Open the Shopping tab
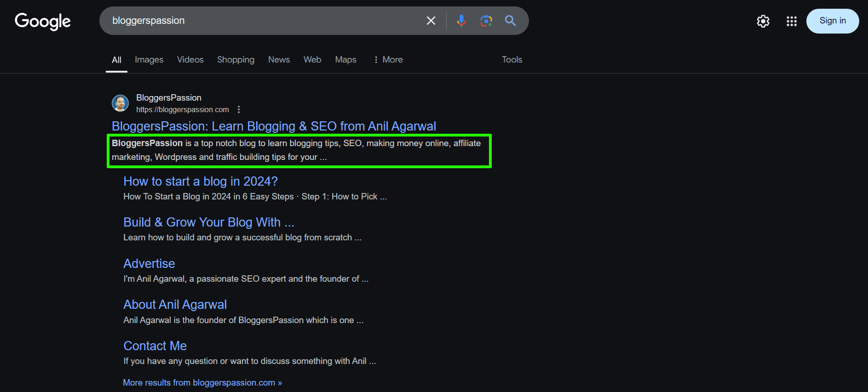 tap(236, 60)
